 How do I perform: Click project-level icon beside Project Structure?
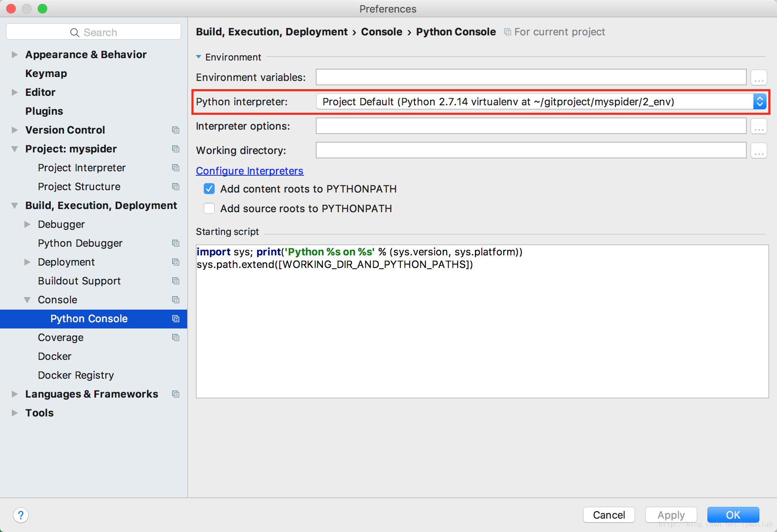click(x=176, y=187)
